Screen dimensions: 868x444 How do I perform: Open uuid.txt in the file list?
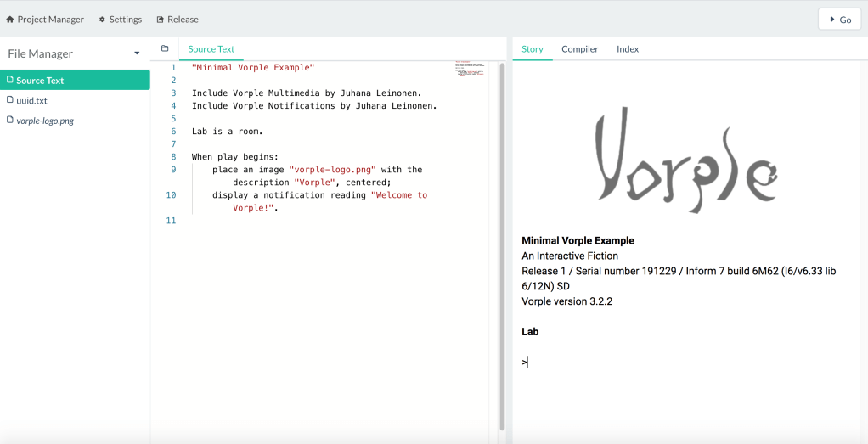[31, 100]
